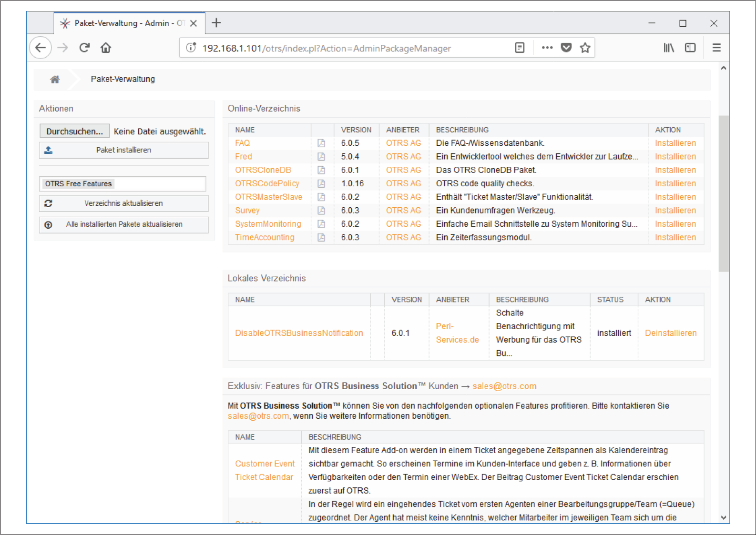The height and width of the screenshot is (535, 756).
Task: Open OTRS Free Features repository dropdown
Action: coord(123,184)
